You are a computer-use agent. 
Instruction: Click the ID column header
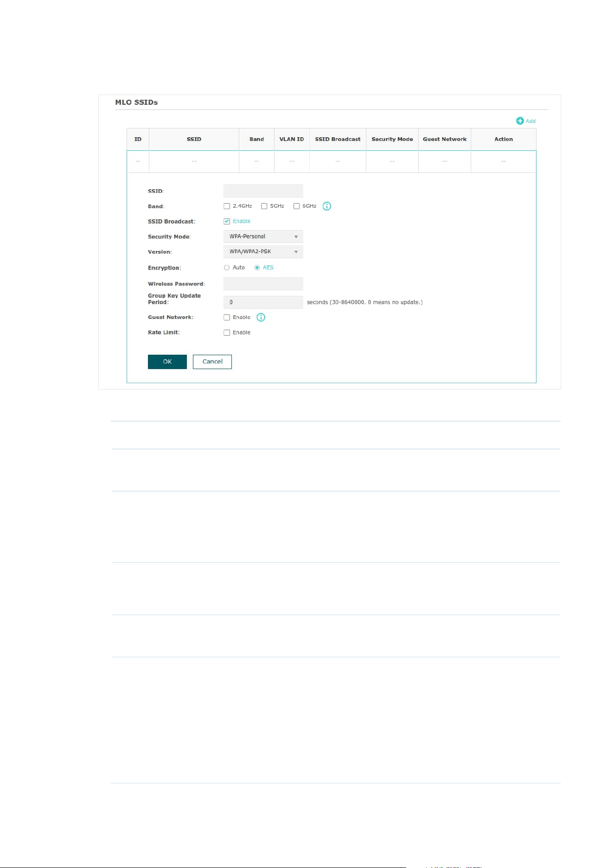point(138,139)
